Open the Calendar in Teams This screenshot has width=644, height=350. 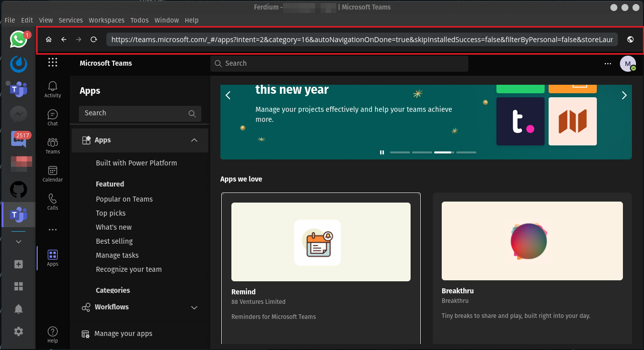point(53,173)
